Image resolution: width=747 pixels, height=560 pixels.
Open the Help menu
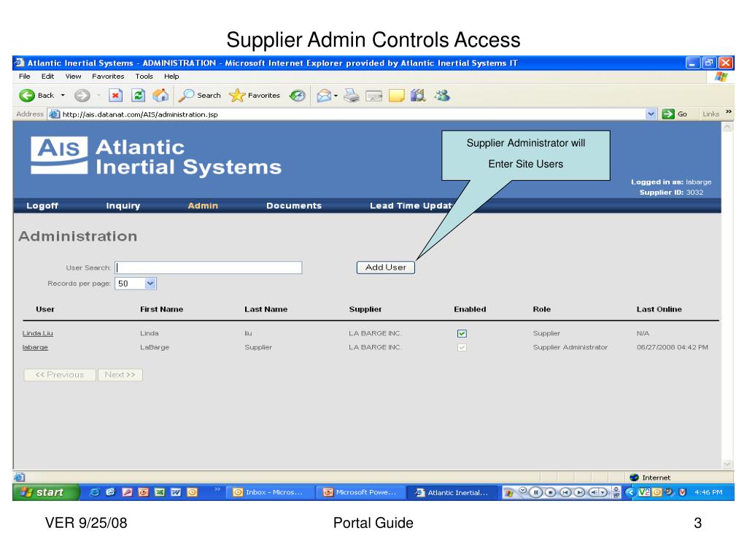tap(171, 76)
